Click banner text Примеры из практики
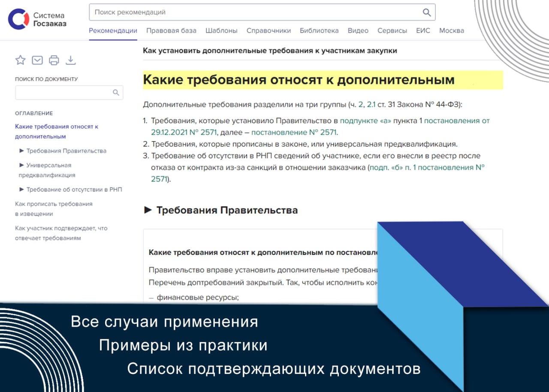This screenshot has height=392, width=549. (183, 345)
